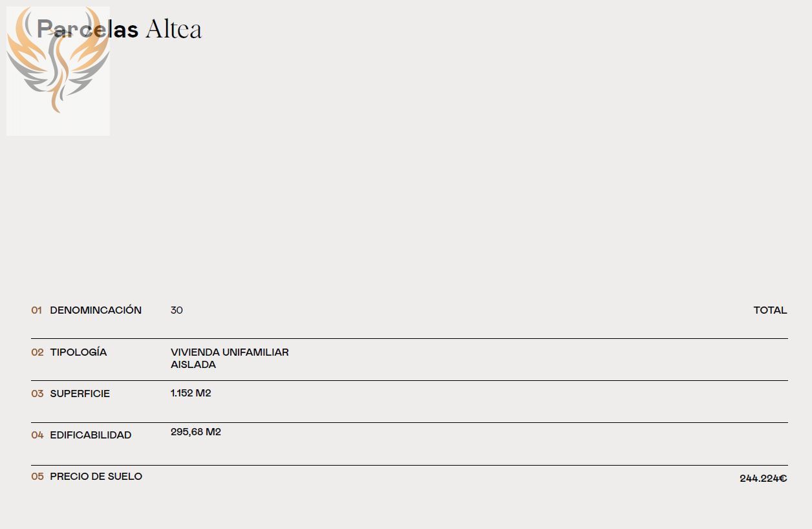Viewport: 812px width, 529px height.
Task: Select the row number 02
Action: pyautogui.click(x=37, y=352)
